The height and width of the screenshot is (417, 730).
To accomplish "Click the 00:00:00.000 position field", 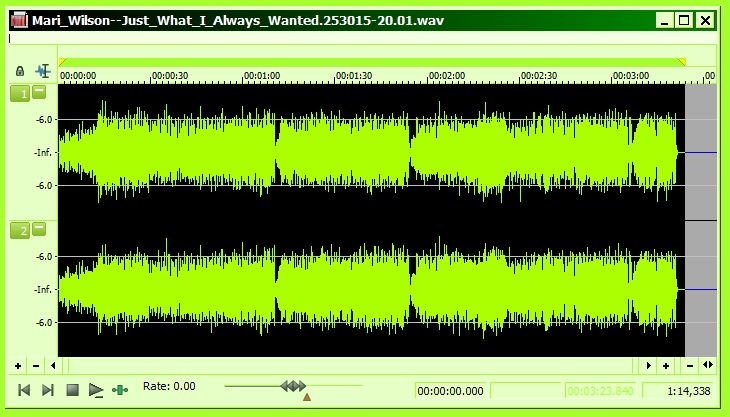I will tap(450, 391).
